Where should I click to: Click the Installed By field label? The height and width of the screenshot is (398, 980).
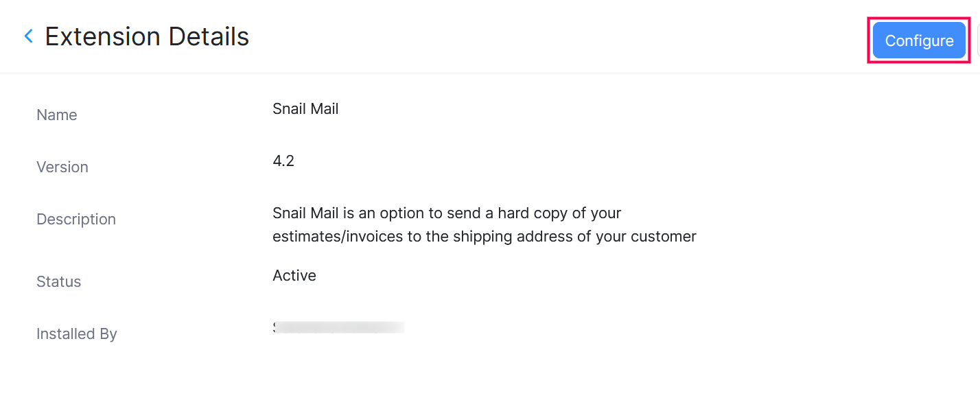coord(77,334)
